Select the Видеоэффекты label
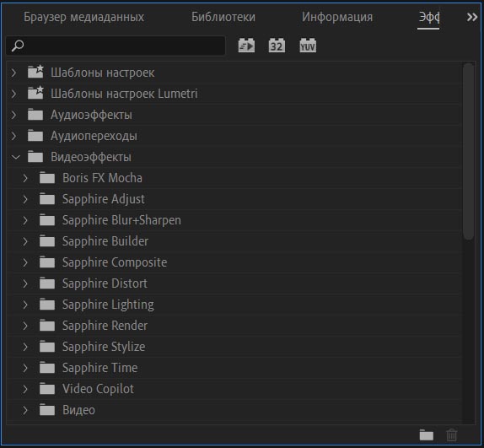Screen dimensions: 484x448 (91, 157)
